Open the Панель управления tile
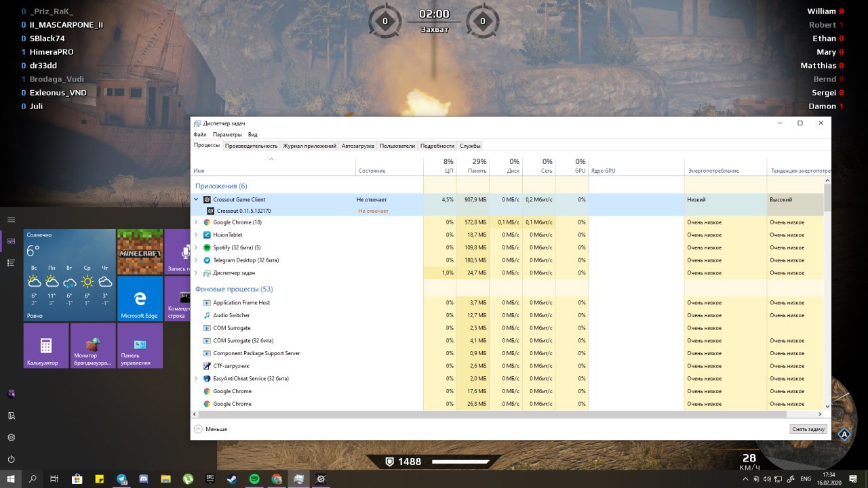The height and width of the screenshot is (488, 868). (140, 346)
